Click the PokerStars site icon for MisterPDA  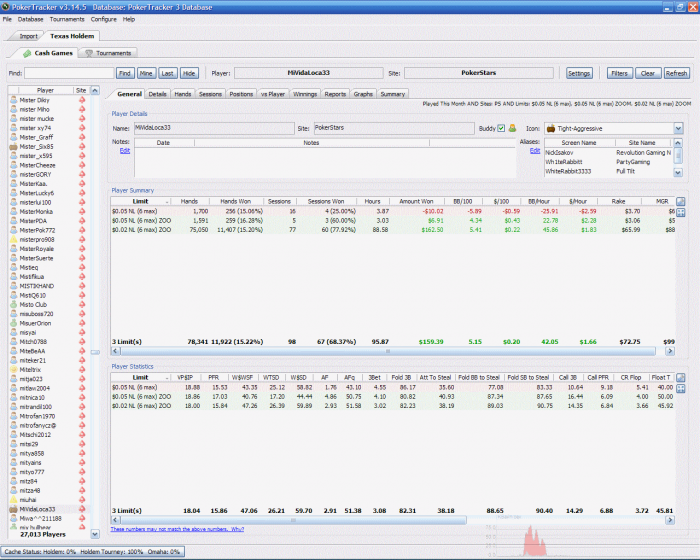(82, 221)
